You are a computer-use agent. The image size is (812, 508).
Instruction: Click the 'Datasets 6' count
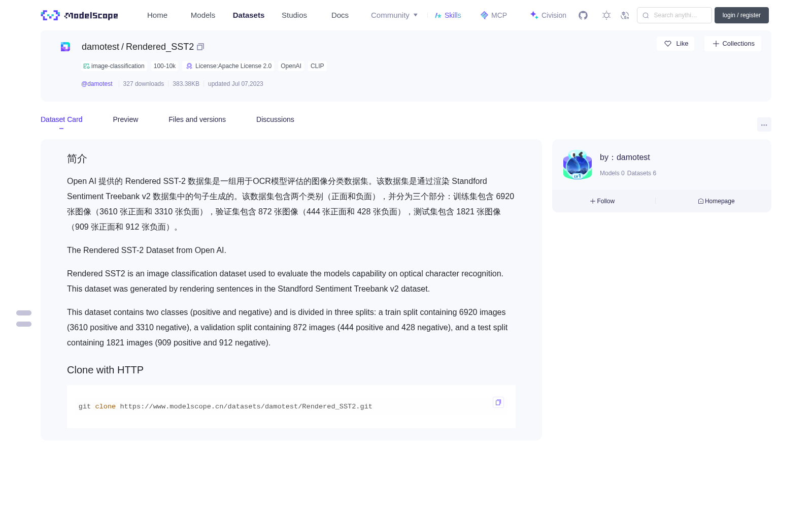pyautogui.click(x=641, y=173)
